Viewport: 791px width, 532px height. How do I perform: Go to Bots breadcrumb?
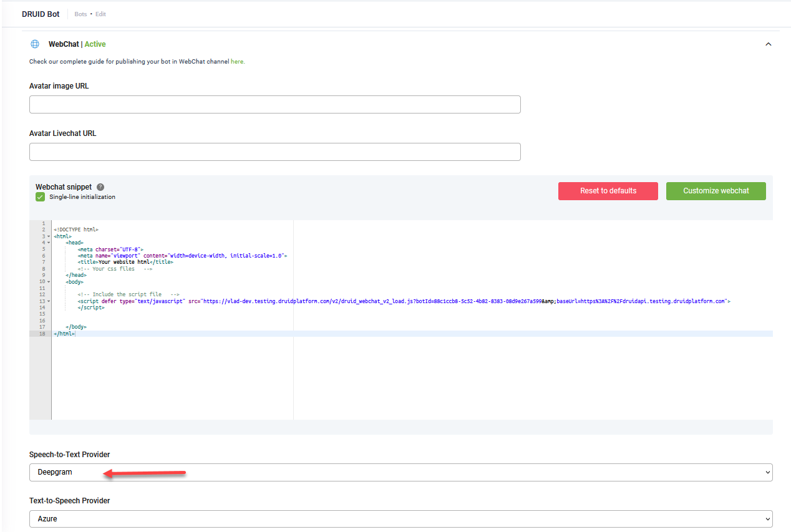coord(80,14)
